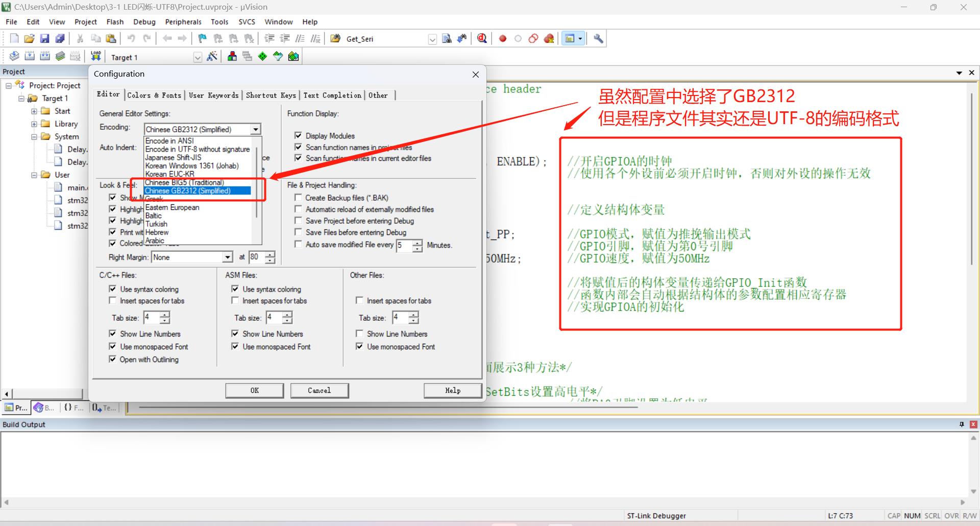
Task: Insert breakpoint using the red dot icon
Action: click(503, 38)
